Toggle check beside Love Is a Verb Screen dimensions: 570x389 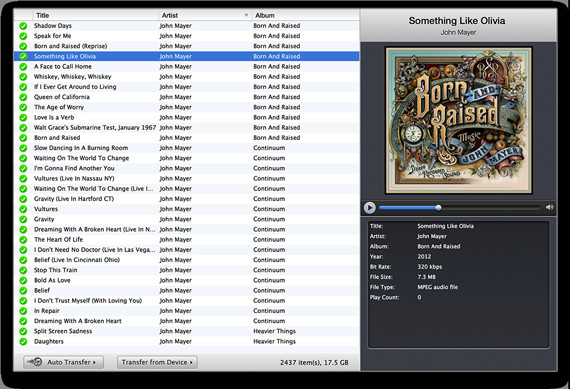(23, 117)
